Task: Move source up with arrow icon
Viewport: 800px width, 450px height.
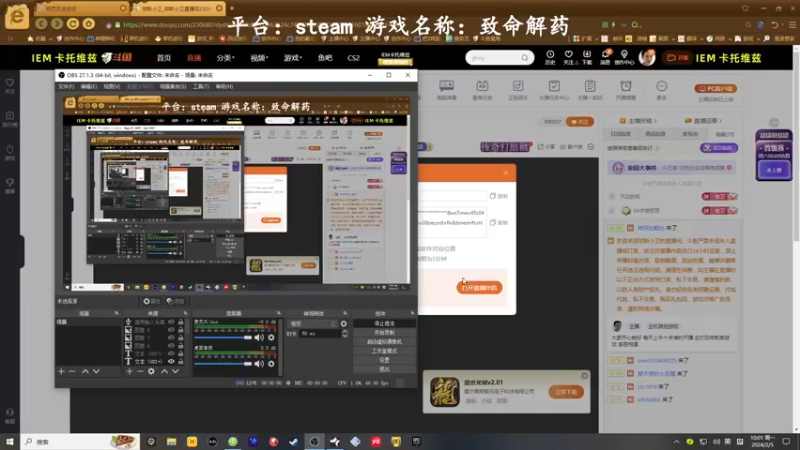Action: 164,371
